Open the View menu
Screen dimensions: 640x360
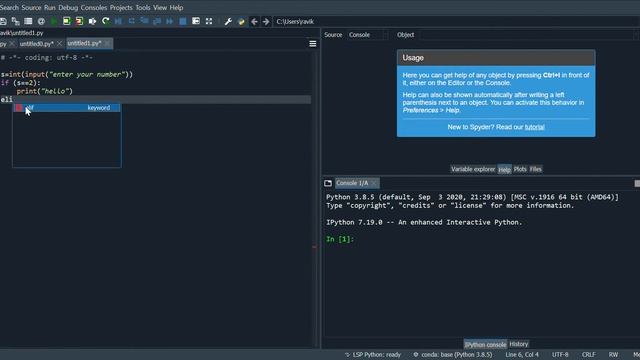160,7
